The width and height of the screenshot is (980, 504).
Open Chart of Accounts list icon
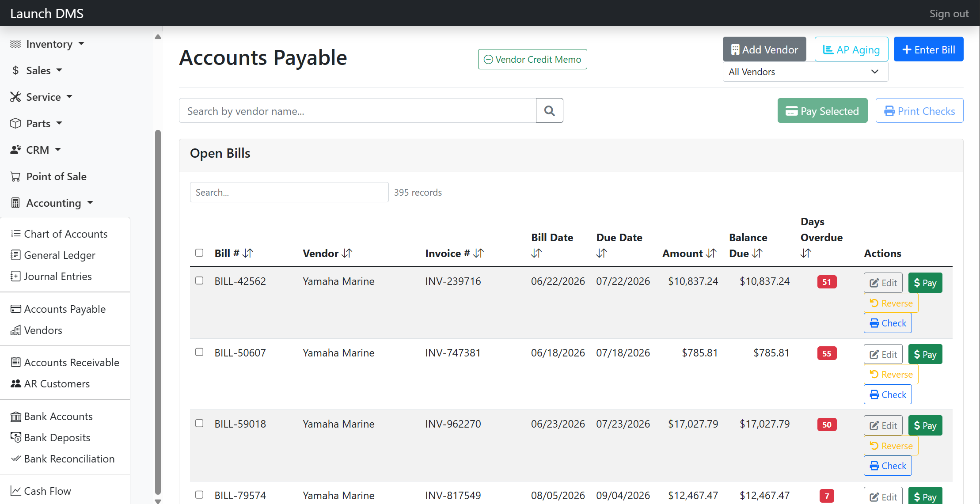(x=16, y=234)
